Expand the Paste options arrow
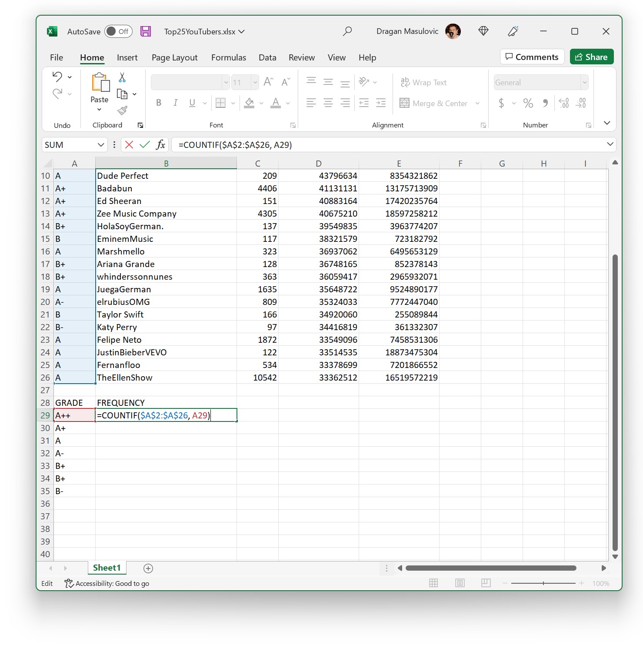Viewport: 643px width, 672px height. coord(99,110)
